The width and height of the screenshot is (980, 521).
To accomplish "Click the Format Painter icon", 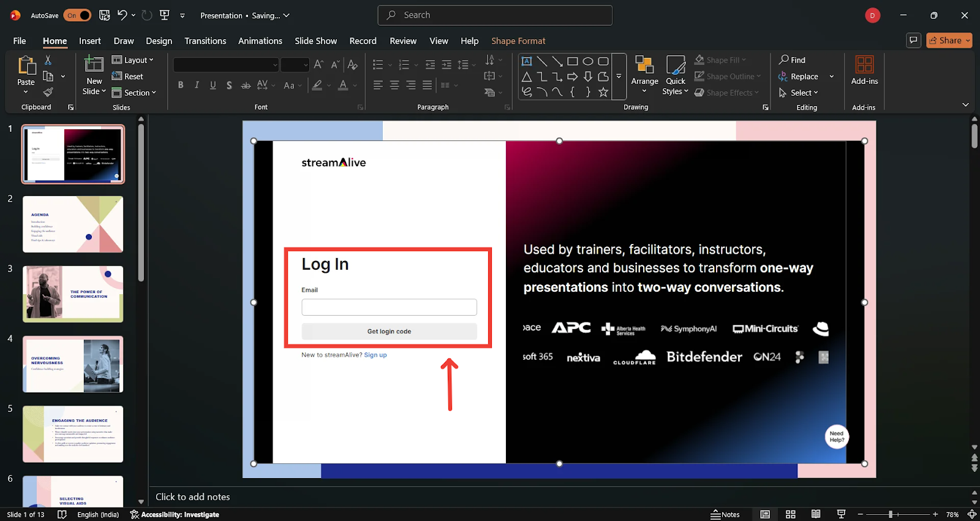I will pos(48,93).
